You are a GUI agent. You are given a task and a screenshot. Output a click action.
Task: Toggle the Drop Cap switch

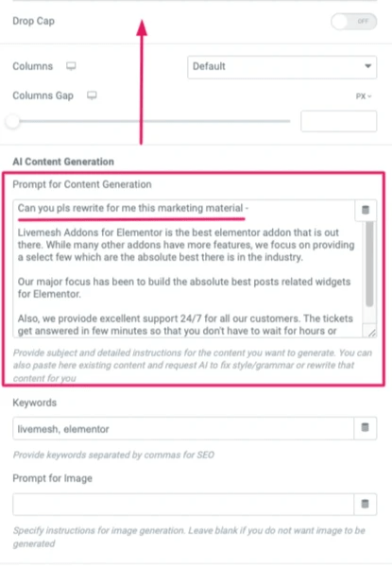(353, 22)
